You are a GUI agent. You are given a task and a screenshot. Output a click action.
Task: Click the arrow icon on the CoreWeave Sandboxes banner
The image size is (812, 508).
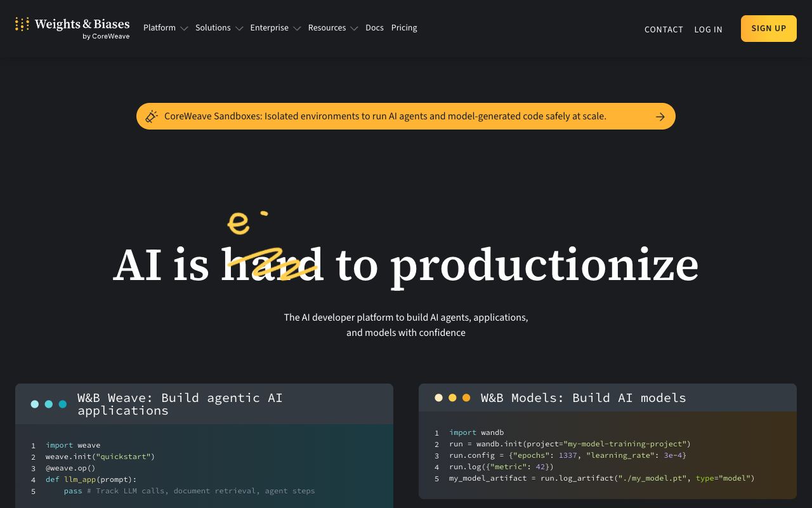tap(660, 116)
